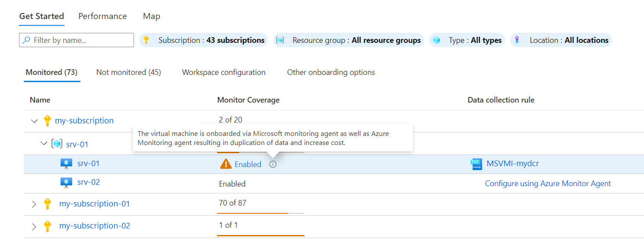Viewport: 644px width, 248px height.
Task: Open the MSVMI-mydcr data collection rule link
Action: (513, 164)
